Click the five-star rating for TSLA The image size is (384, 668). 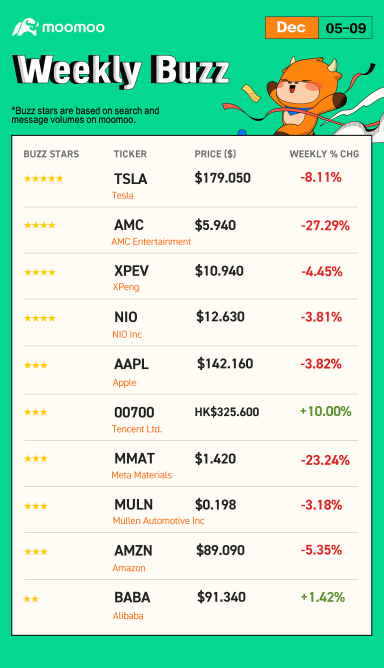43,179
